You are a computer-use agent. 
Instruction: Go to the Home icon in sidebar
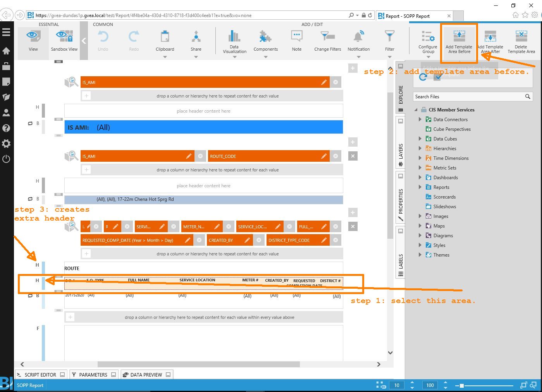[x=6, y=51]
